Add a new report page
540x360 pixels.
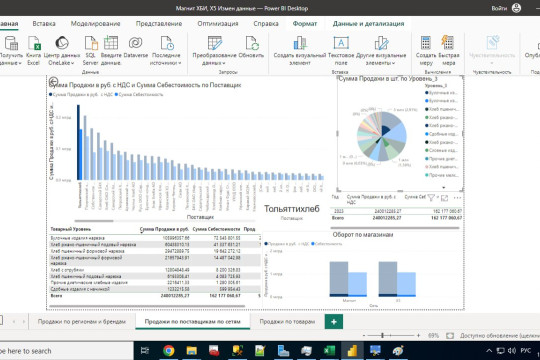click(x=334, y=321)
